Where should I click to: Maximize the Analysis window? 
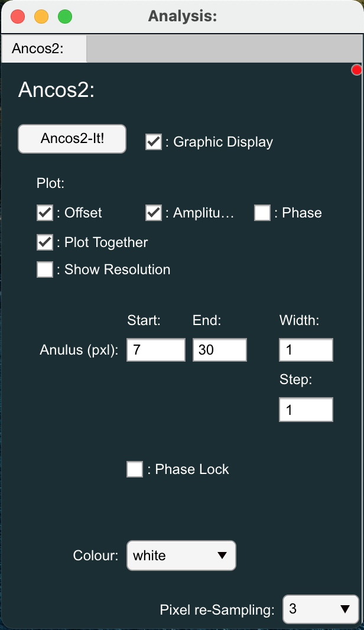point(64,17)
